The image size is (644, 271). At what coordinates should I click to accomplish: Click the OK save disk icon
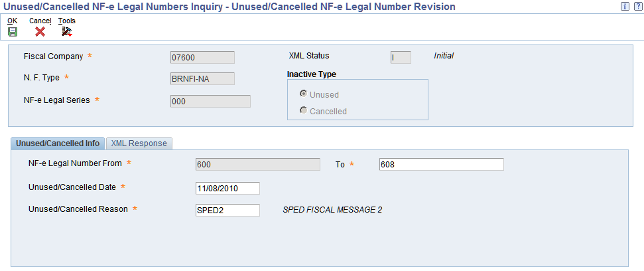13,32
